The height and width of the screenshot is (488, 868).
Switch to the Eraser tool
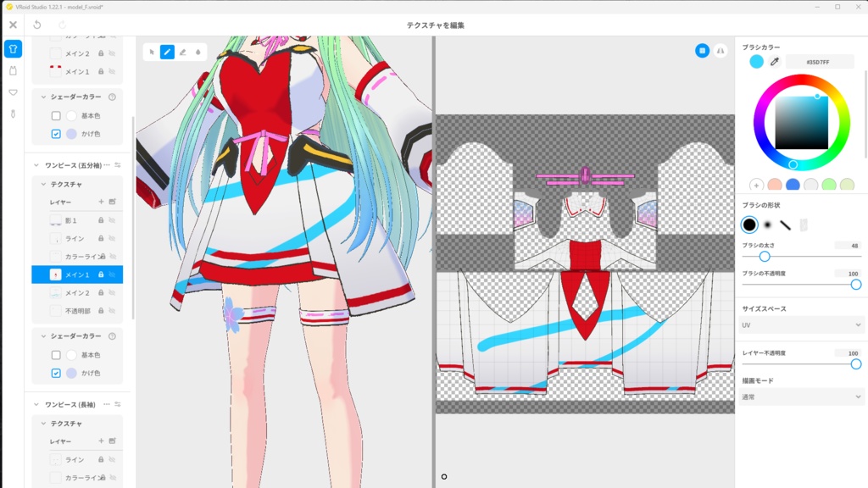[x=183, y=52]
